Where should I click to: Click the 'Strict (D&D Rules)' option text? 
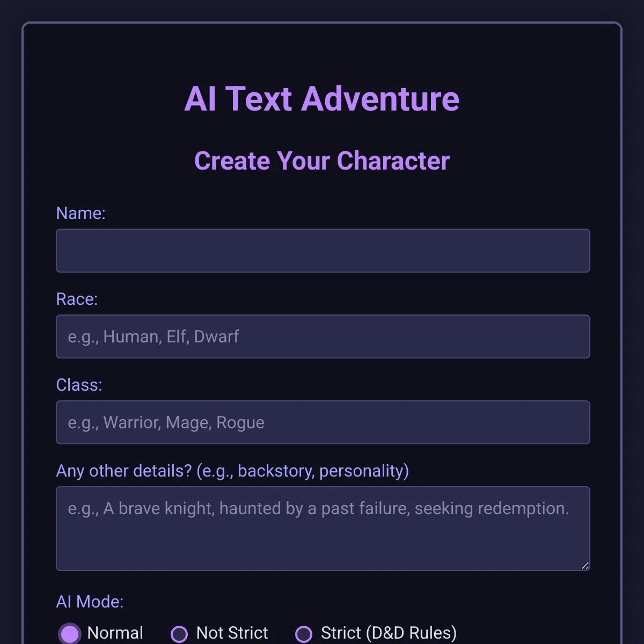(x=389, y=633)
